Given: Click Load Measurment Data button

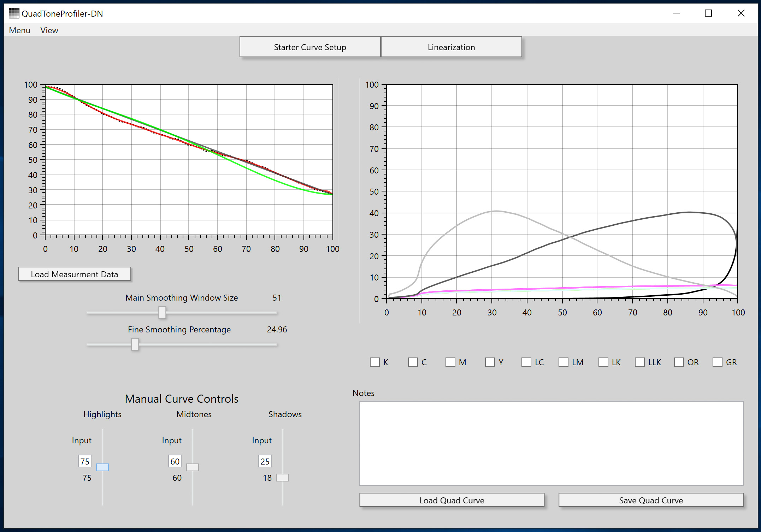Looking at the screenshot, I should [75, 274].
